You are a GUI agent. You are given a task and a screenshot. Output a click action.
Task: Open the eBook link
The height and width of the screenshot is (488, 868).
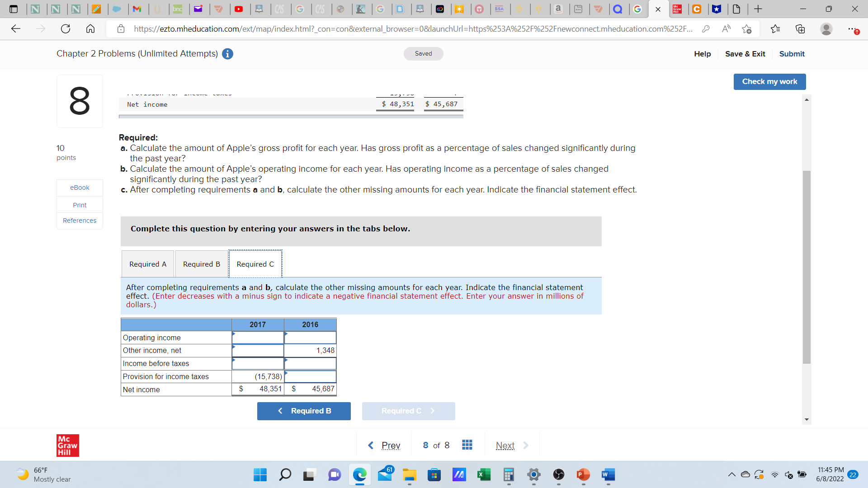[x=80, y=188]
